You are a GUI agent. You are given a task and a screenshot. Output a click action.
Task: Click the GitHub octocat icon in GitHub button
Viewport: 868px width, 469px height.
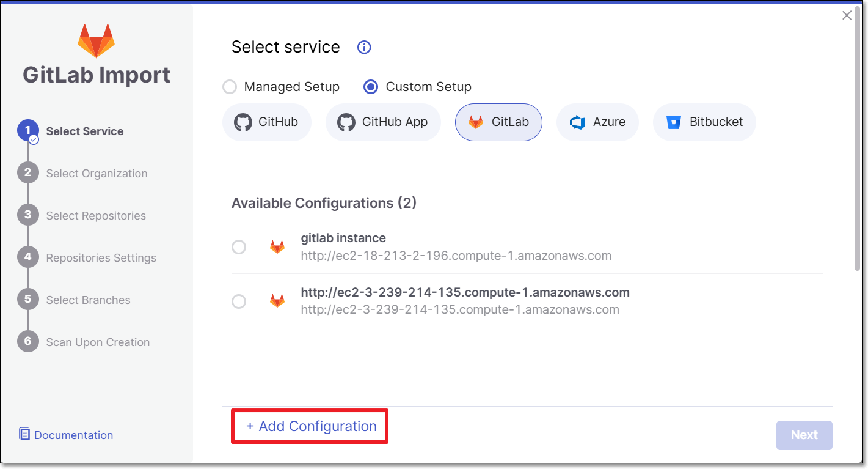tap(243, 122)
